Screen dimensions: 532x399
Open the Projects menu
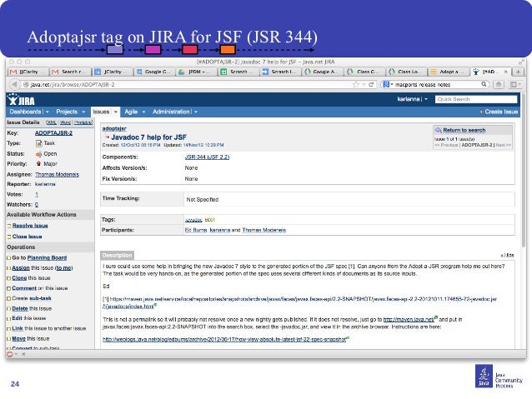67,112
